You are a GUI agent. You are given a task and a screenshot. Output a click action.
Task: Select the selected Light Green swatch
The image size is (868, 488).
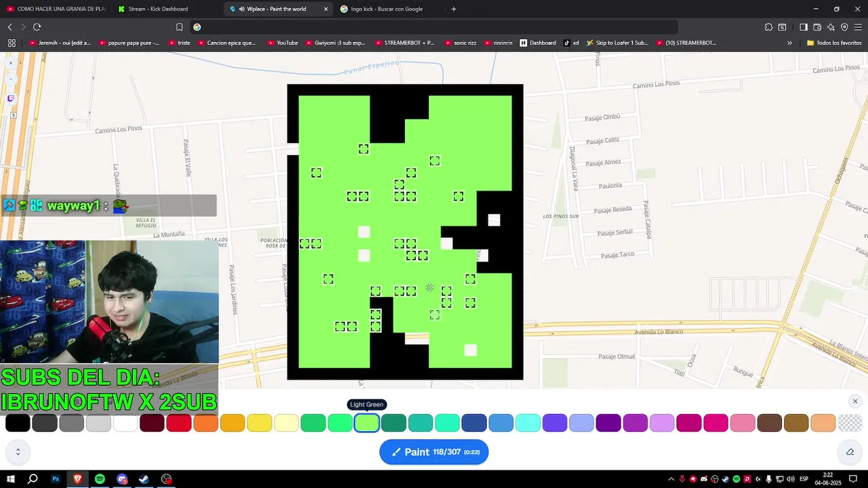pos(367,423)
